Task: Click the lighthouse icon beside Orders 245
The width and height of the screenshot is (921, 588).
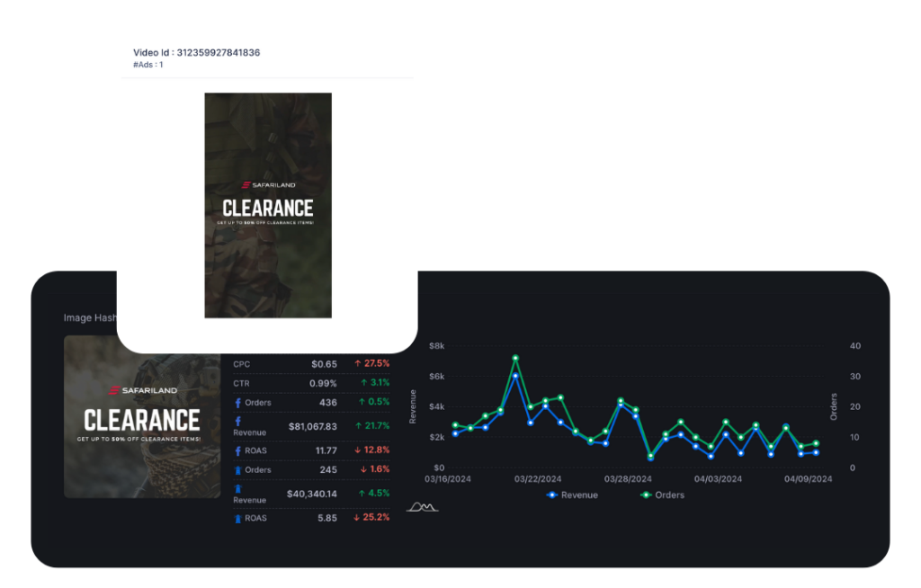Action: (237, 470)
